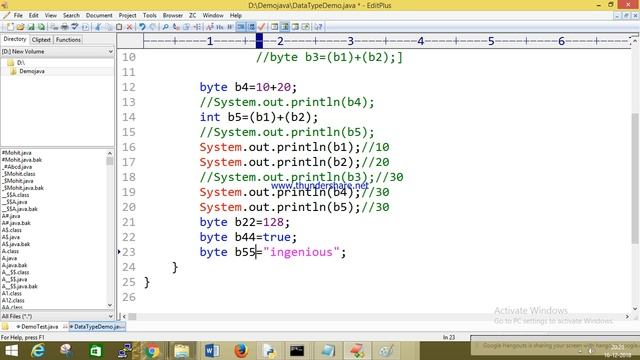Expand the [D:] New Volume drive dropdown
640x360 pixels.
(x=110, y=52)
